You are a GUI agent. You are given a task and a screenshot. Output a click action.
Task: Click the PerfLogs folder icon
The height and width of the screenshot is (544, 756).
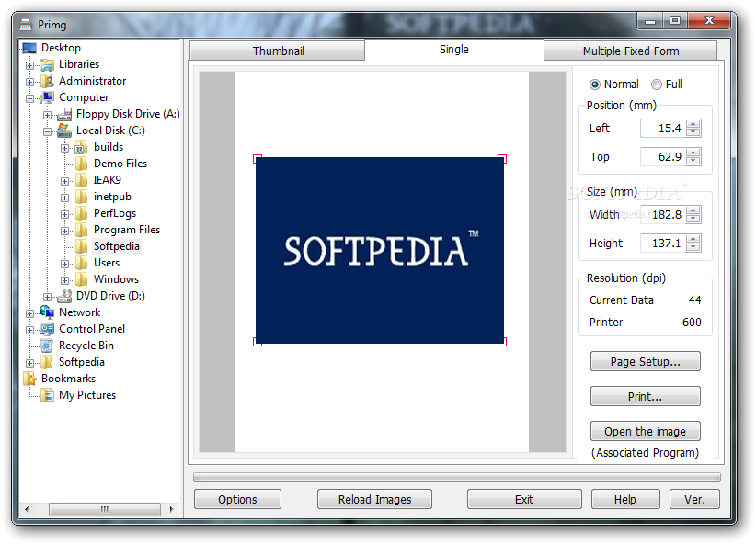click(82, 213)
